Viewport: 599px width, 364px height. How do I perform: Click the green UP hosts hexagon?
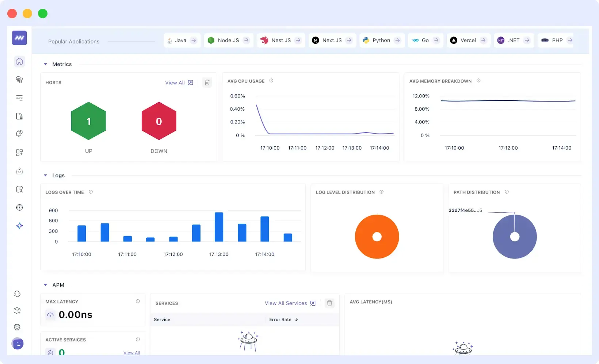88,121
